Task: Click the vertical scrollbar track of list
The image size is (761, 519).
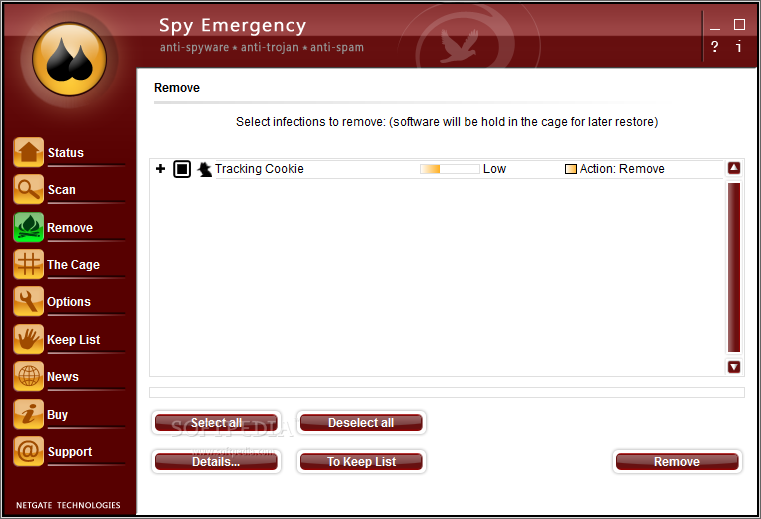Action: pyautogui.click(x=734, y=268)
